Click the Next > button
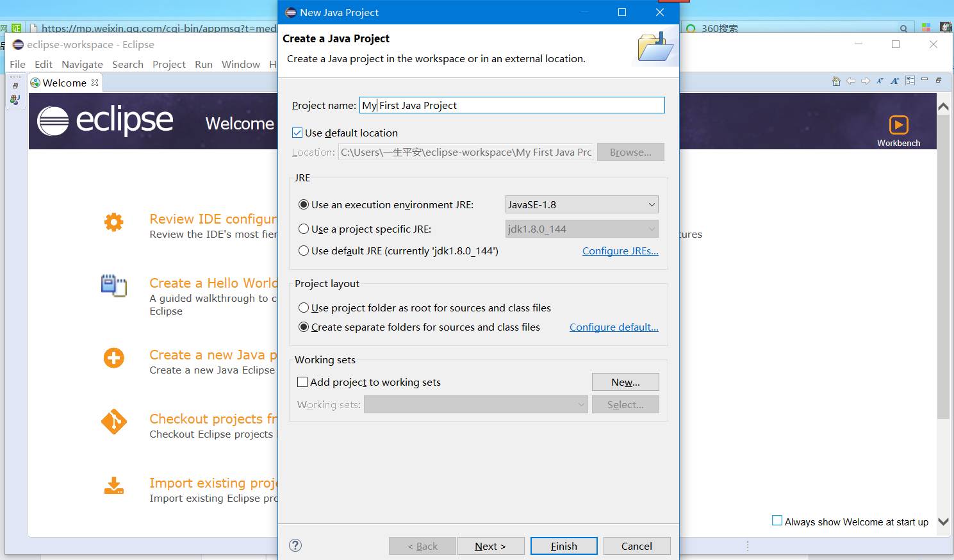The height and width of the screenshot is (560, 954). tap(490, 546)
